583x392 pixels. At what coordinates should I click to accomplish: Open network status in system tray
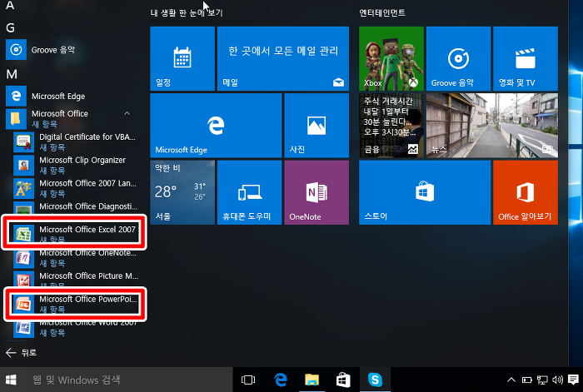tap(542, 380)
